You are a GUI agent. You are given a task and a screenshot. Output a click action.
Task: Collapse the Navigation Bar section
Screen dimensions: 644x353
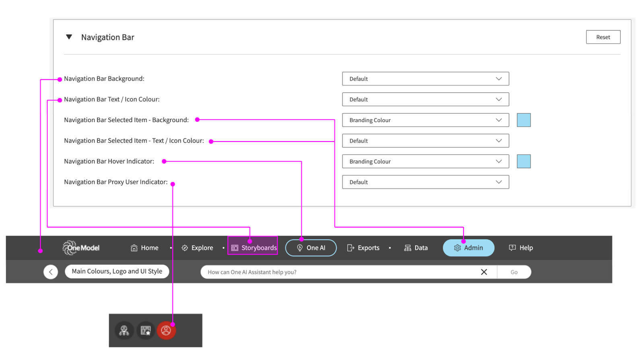69,37
